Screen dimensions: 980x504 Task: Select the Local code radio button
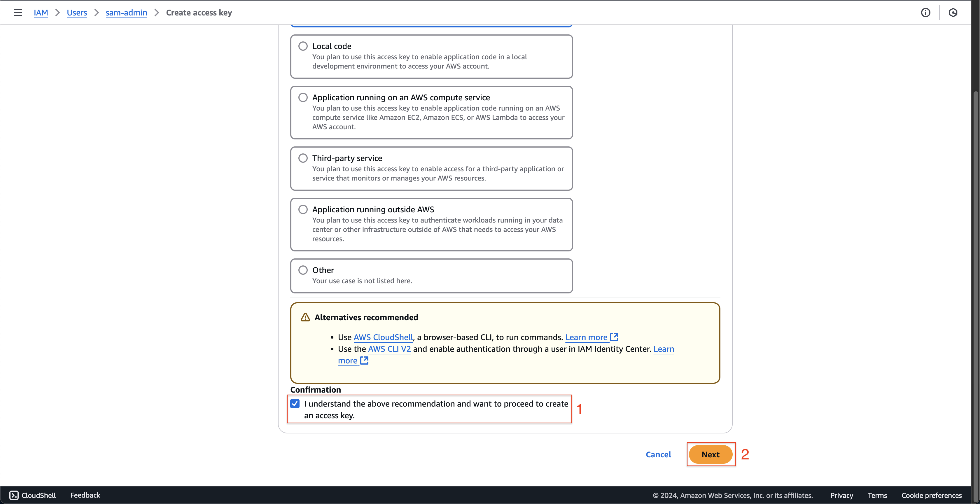click(303, 45)
